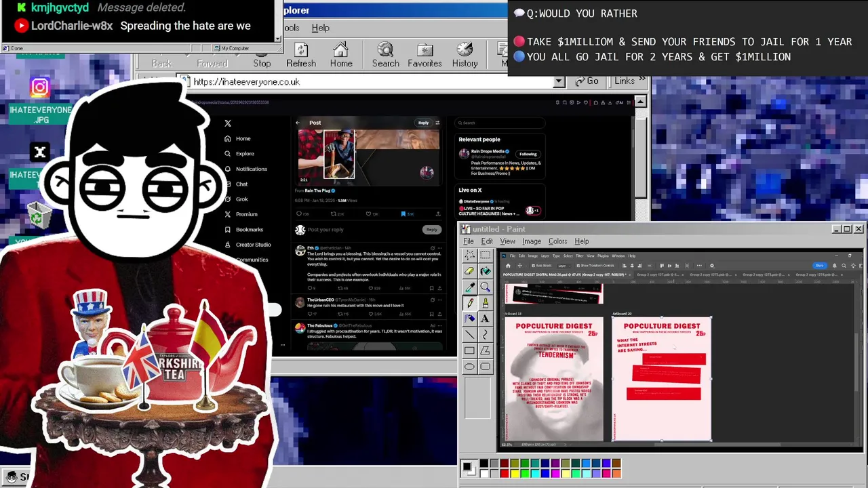Click the Reply button in the Post header
868x488 pixels.
click(x=423, y=123)
